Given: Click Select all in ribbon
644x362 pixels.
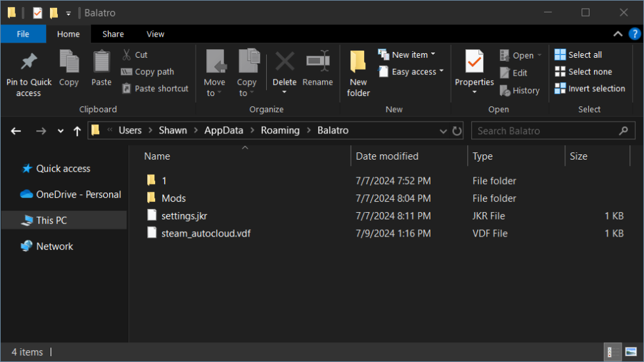Looking at the screenshot, I should pyautogui.click(x=584, y=55).
